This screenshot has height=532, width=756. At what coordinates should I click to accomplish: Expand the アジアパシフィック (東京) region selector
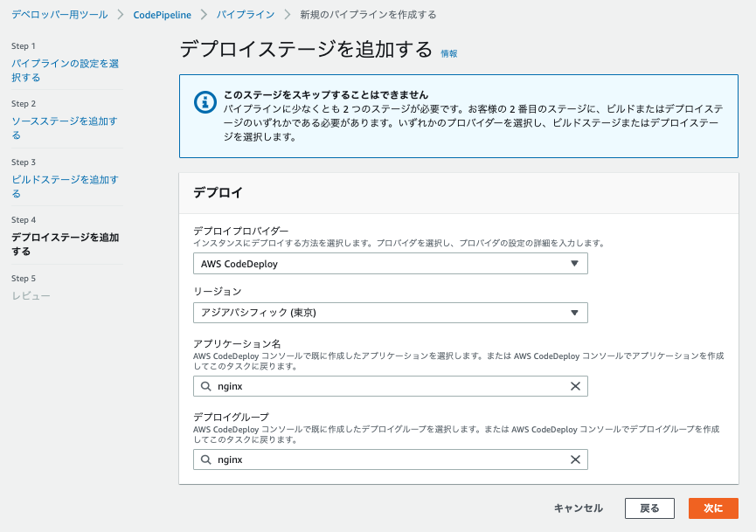[x=575, y=312]
